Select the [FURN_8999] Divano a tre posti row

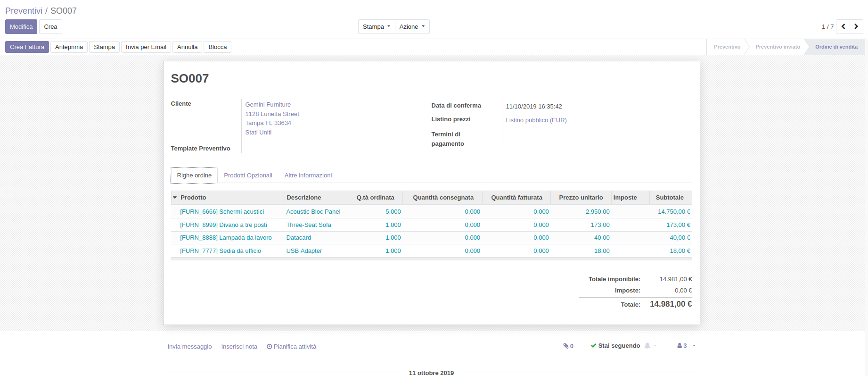click(x=431, y=225)
